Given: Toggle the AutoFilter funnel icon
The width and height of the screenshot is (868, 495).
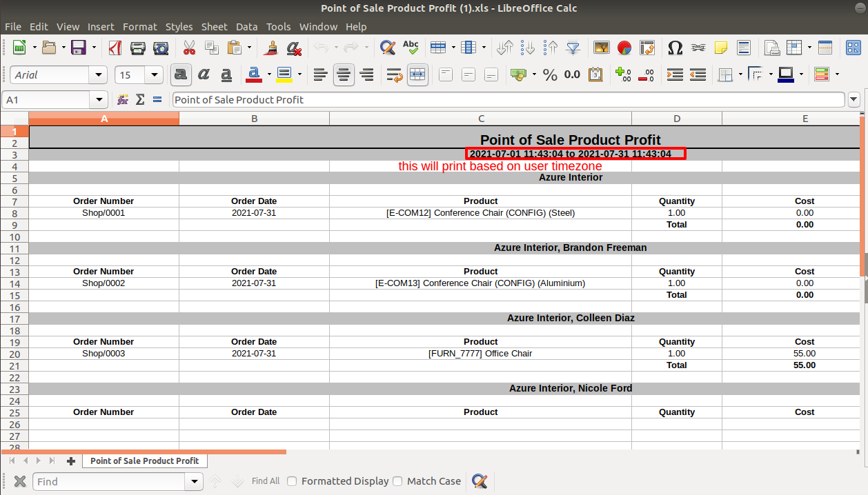Looking at the screenshot, I should pyautogui.click(x=573, y=48).
